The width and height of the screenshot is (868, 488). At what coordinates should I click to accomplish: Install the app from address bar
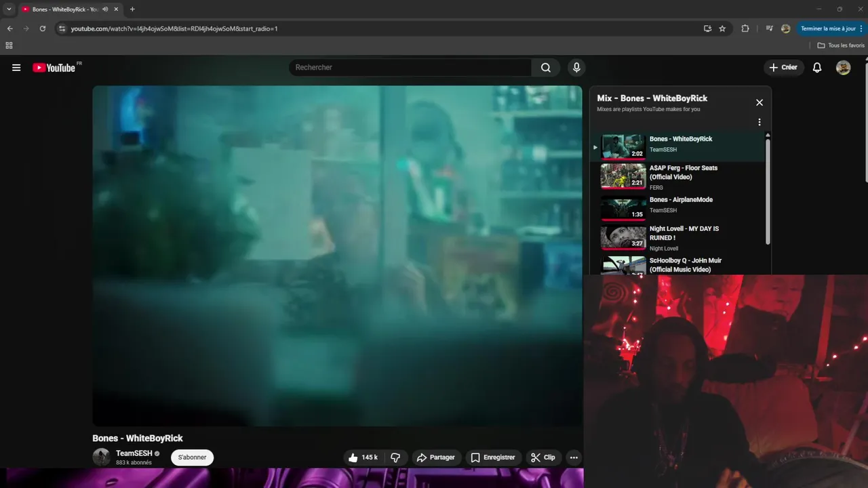click(x=707, y=28)
